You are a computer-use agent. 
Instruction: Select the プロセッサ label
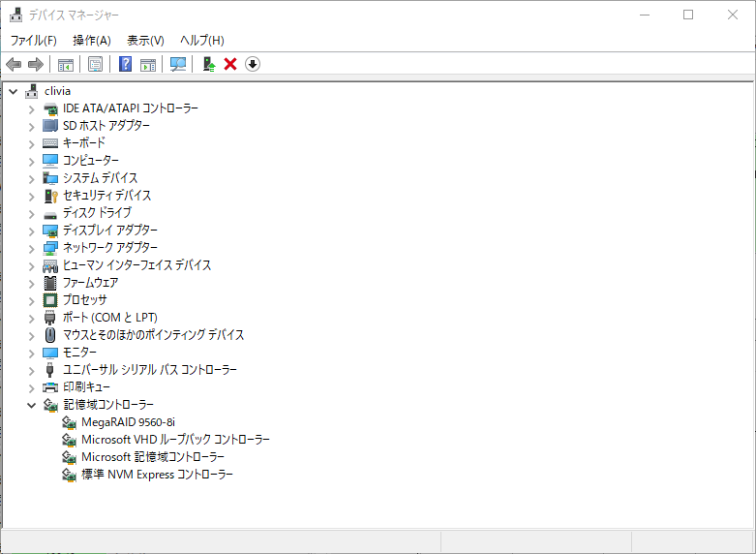click(85, 299)
